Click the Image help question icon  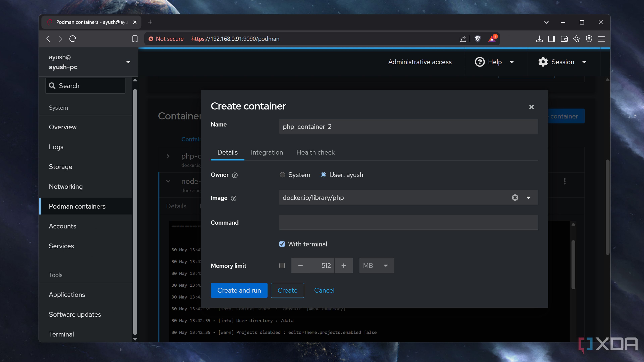pyautogui.click(x=233, y=198)
